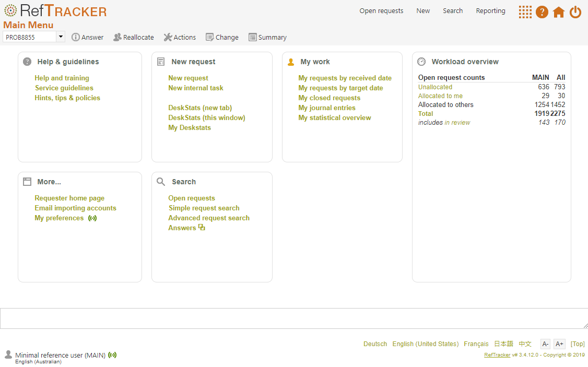Switch language to English (United States)
Viewport: 588px width, 367px height.
pyautogui.click(x=426, y=344)
